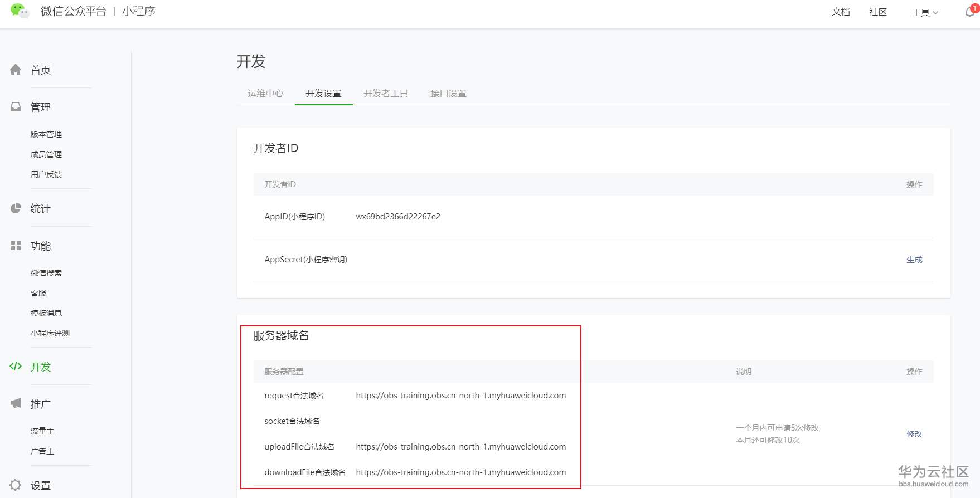Open 推广 section in sidebar
The height and width of the screenshot is (498, 980).
tap(41, 404)
